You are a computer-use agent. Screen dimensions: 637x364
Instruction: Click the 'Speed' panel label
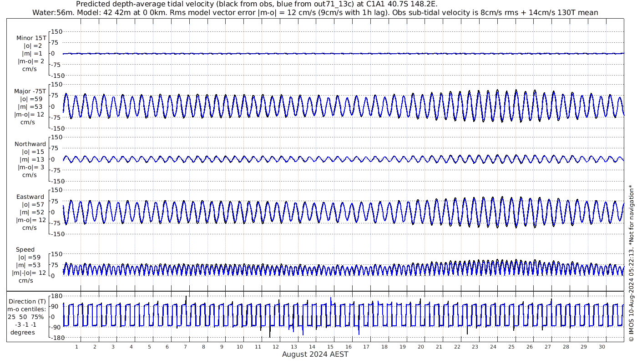tap(25, 250)
